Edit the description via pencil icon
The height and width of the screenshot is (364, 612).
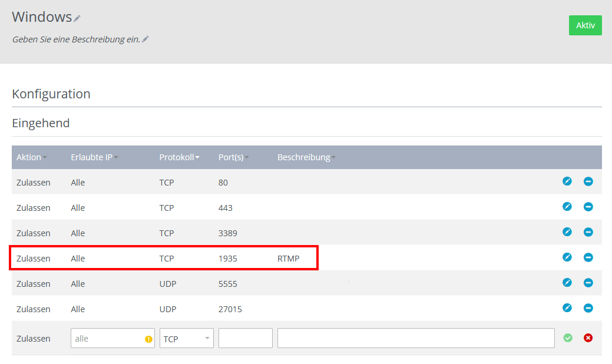pos(145,39)
